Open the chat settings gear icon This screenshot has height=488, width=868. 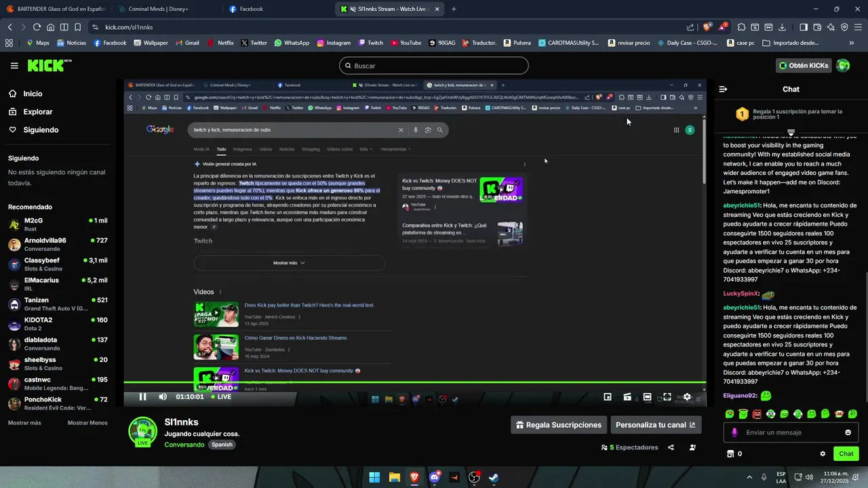[823, 454]
